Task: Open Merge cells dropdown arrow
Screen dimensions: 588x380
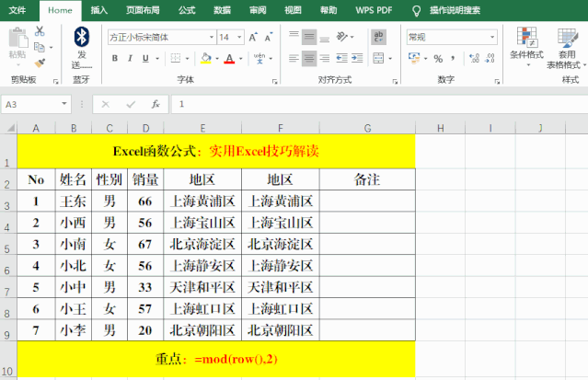Action: (390, 59)
